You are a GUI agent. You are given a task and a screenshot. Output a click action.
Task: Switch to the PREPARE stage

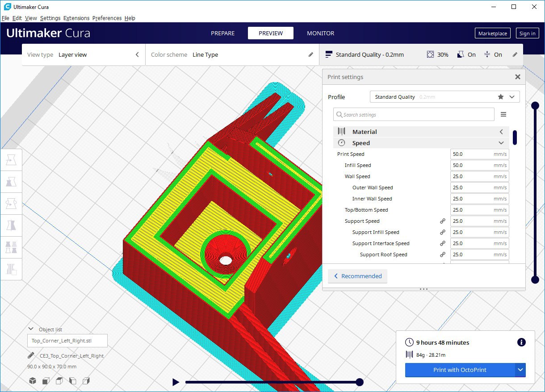click(x=222, y=33)
